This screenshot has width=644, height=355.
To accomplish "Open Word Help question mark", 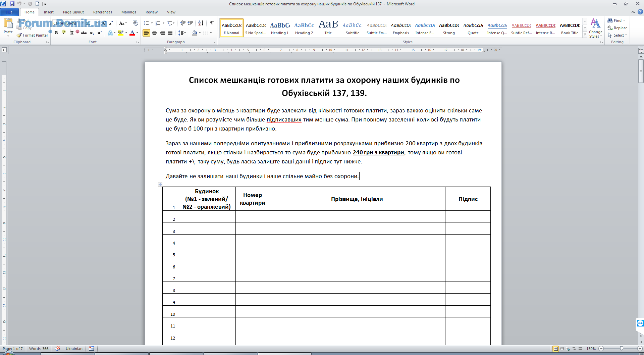I will (640, 12).
